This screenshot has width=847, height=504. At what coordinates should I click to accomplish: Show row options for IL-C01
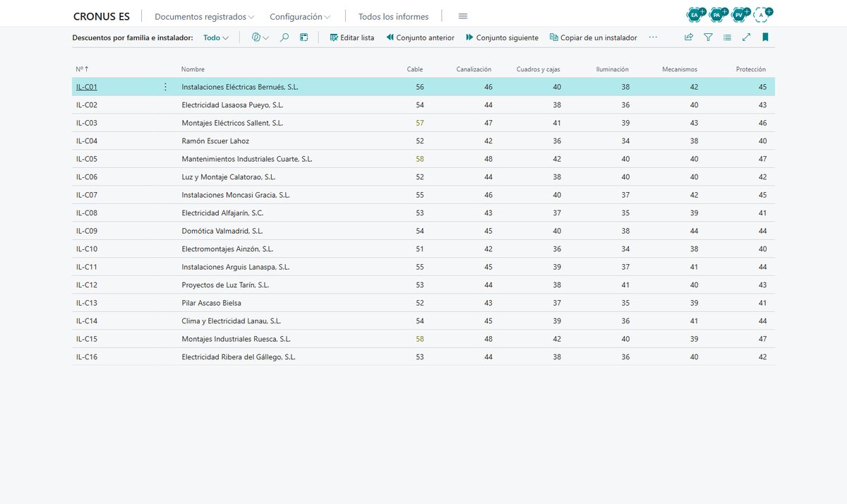pyautogui.click(x=166, y=87)
